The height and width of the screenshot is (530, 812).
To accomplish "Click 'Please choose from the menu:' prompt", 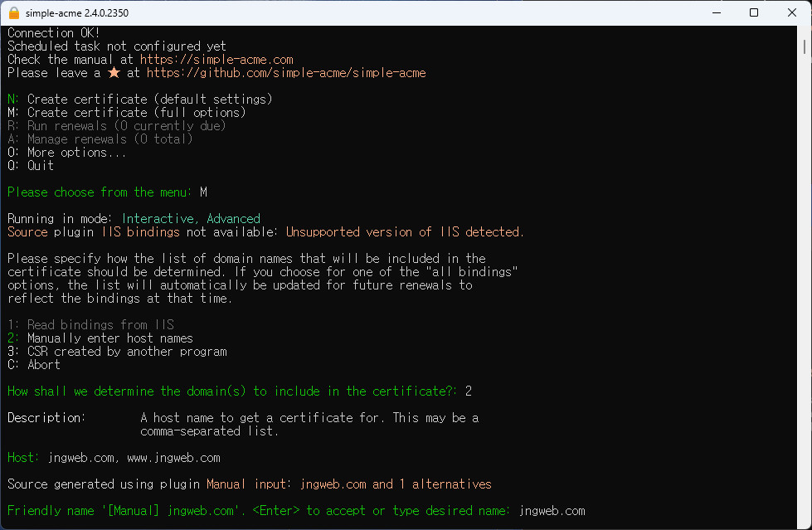I will tap(100, 192).
